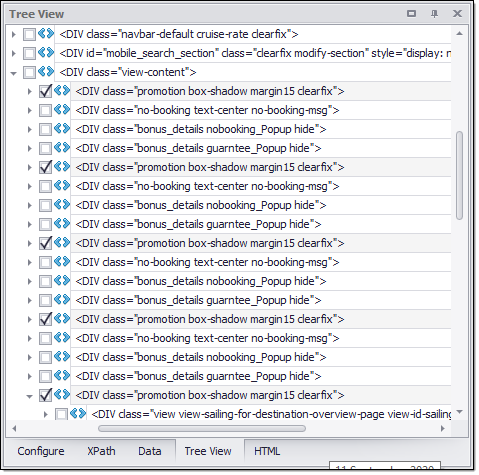Click the maximize panel icon in header
Viewport: 479px width, 475px height.
[411, 14]
